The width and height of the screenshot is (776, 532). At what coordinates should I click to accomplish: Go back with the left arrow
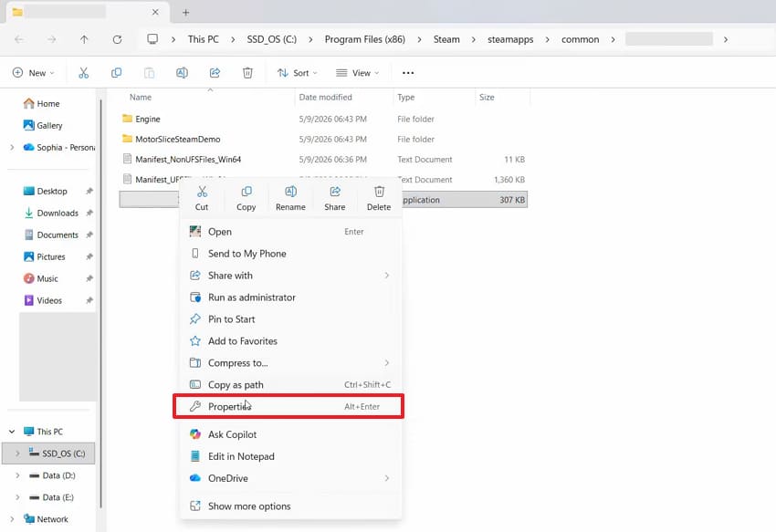coord(19,39)
